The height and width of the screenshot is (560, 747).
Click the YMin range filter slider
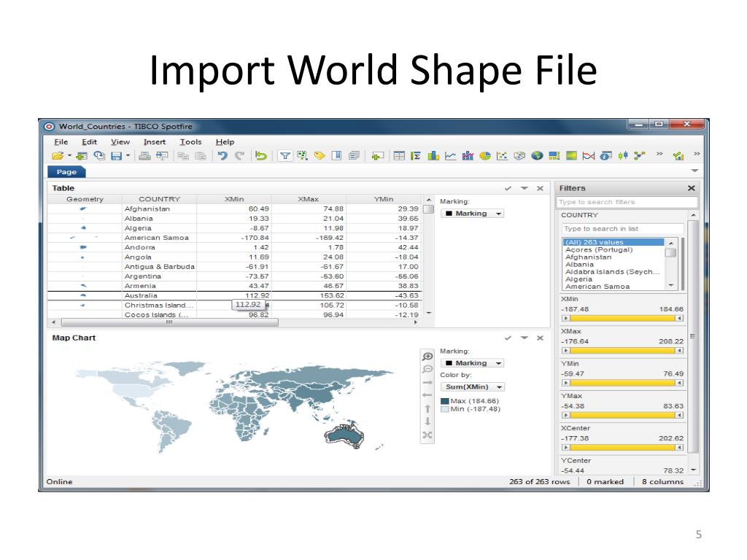pyautogui.click(x=623, y=383)
